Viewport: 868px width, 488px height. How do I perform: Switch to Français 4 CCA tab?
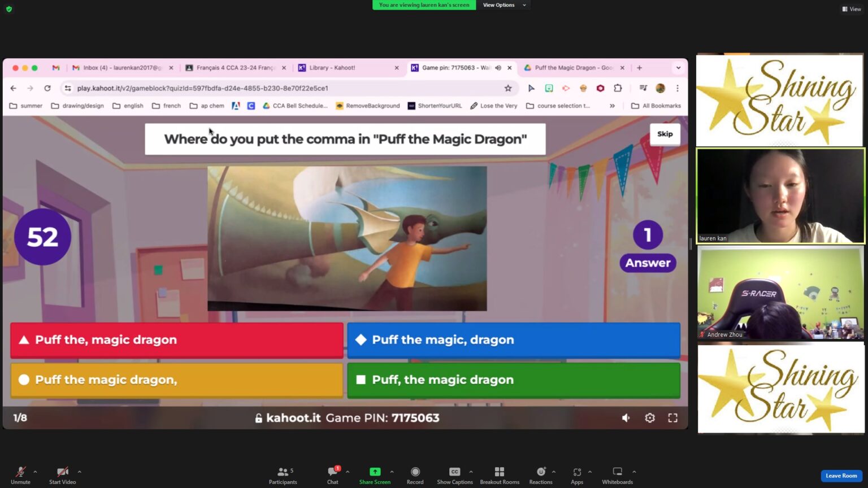(235, 68)
